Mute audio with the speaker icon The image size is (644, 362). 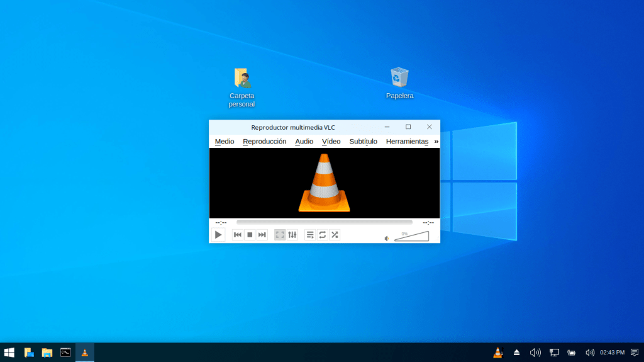tap(387, 238)
